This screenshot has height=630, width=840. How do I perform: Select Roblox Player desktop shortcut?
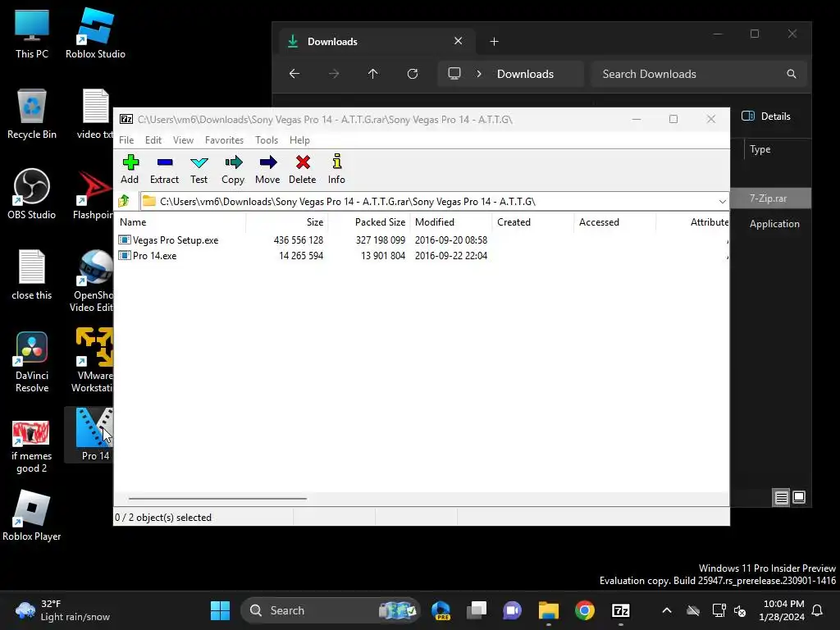(x=32, y=515)
